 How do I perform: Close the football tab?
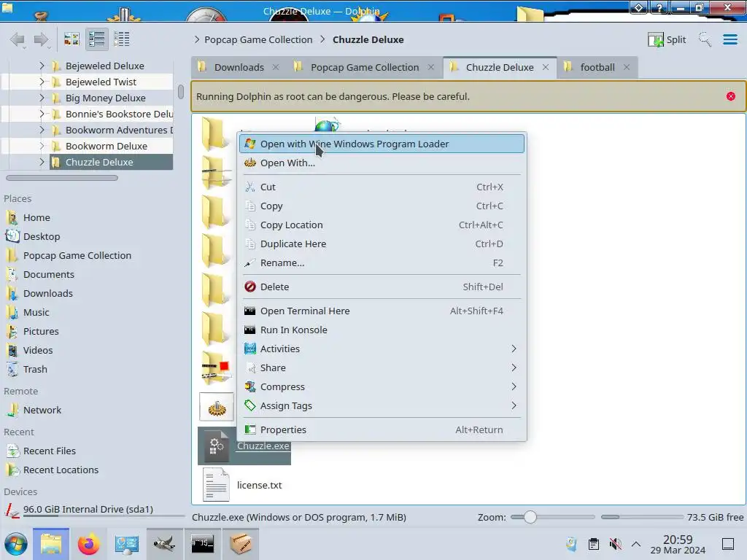click(627, 67)
